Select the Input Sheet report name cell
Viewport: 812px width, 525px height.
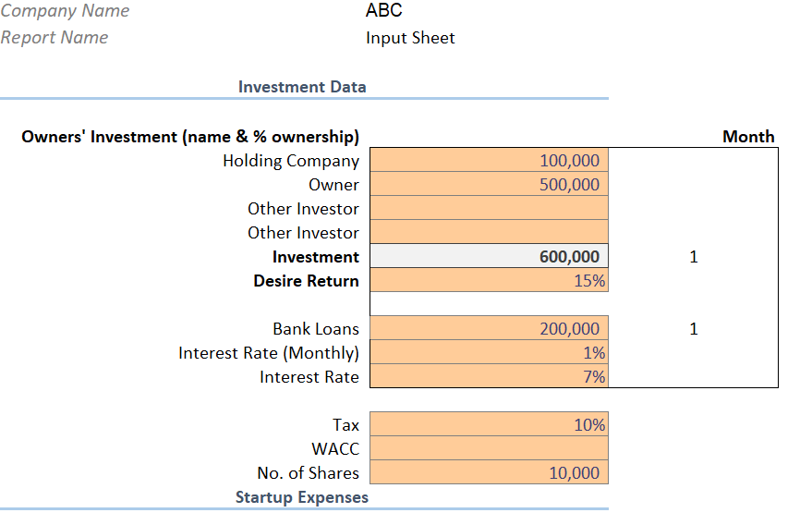click(410, 38)
